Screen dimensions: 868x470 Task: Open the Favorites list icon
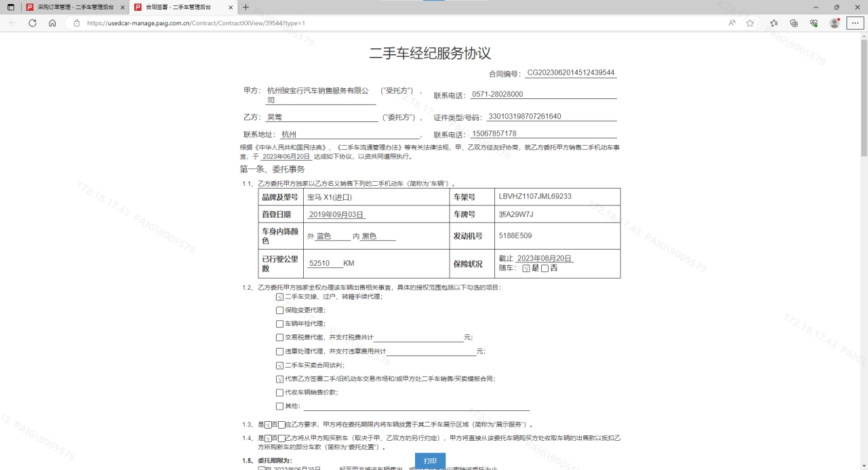[774, 23]
